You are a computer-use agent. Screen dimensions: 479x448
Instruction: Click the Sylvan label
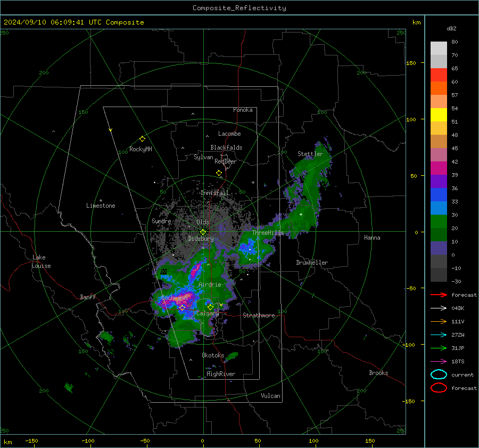203,157
